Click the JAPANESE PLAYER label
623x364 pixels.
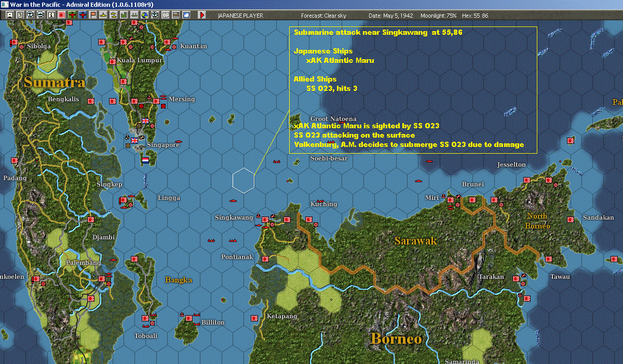tap(240, 16)
